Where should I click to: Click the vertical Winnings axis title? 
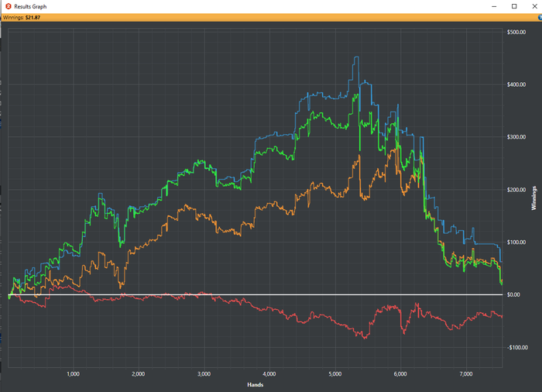533,198
